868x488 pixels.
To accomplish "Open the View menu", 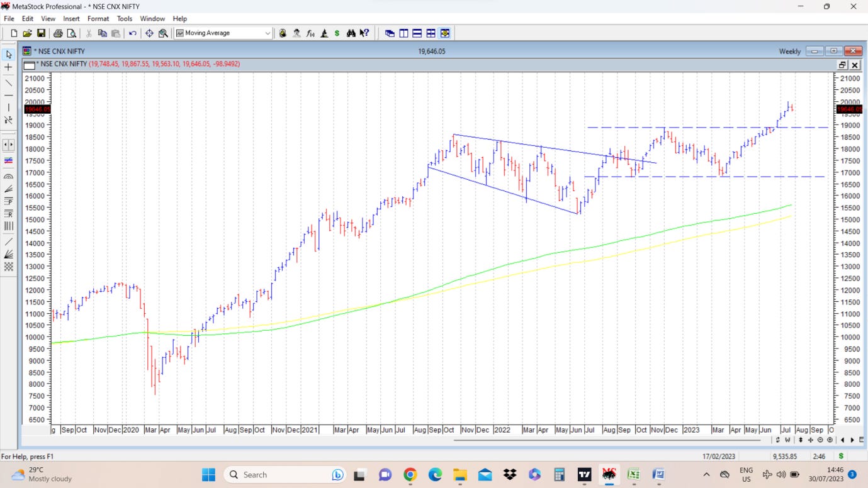I will [x=48, y=19].
